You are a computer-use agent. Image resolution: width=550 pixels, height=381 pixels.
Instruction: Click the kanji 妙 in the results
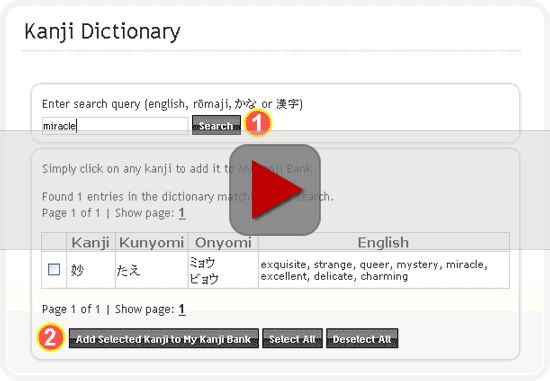[x=78, y=270]
